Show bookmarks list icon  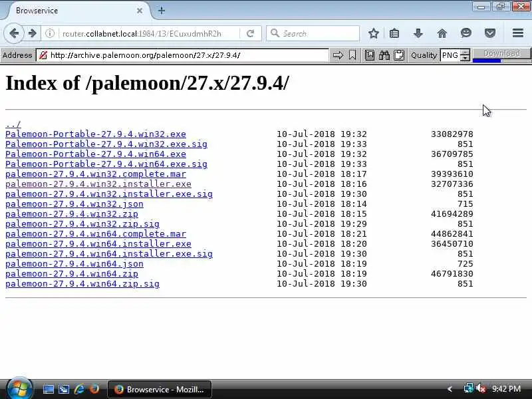tap(394, 33)
